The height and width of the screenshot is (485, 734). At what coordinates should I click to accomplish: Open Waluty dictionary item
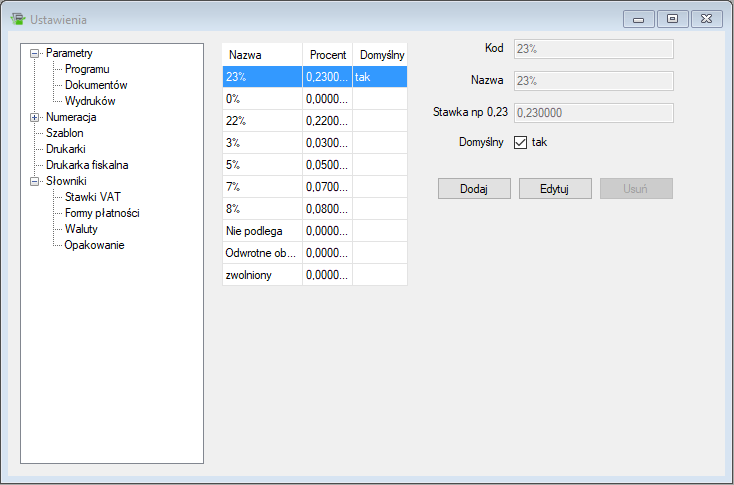tap(81, 229)
